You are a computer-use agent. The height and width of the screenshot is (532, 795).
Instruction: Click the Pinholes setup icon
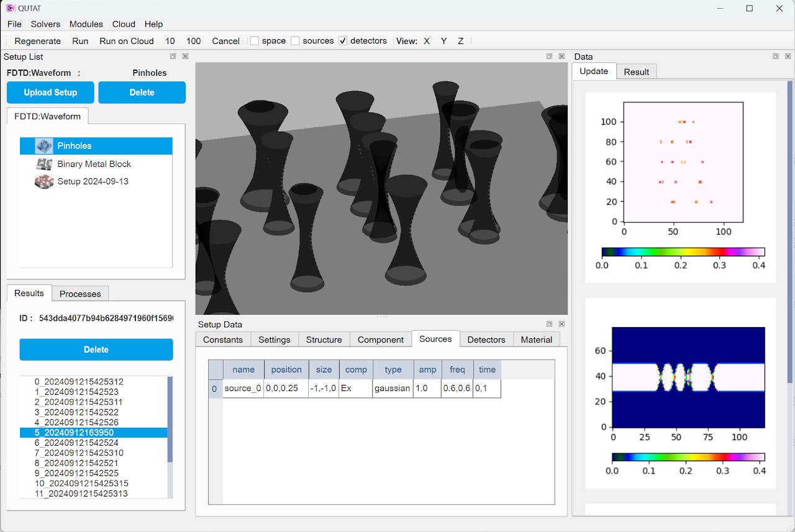point(43,146)
